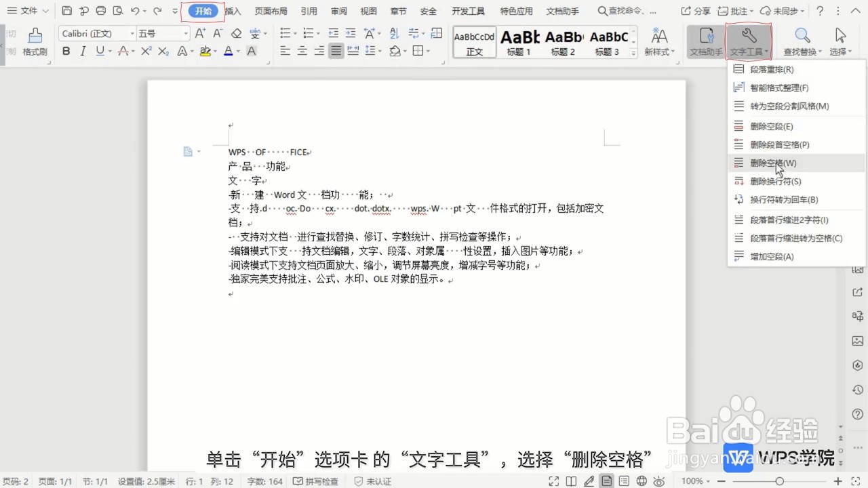Open bullet list dropdown arrow
The image size is (868, 488).
tap(296, 34)
